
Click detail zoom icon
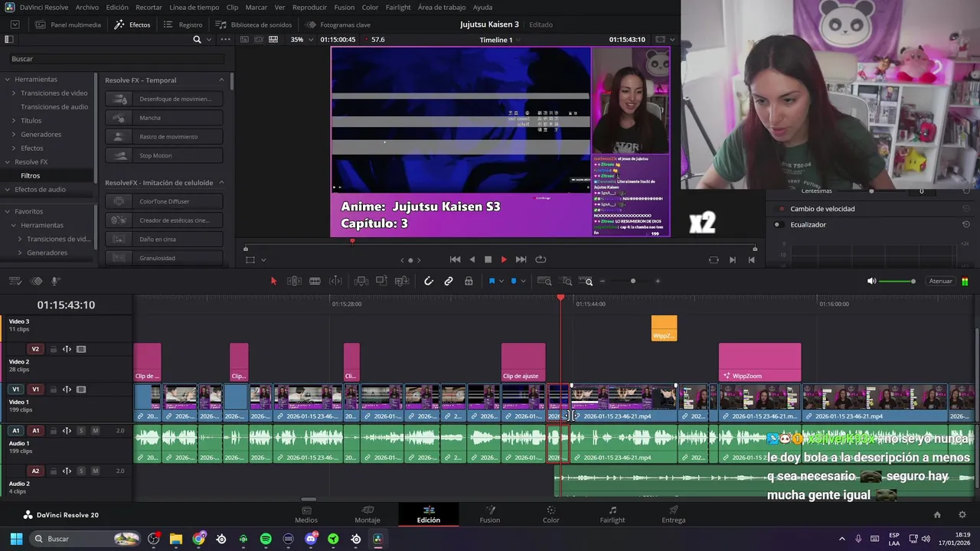pyautogui.click(x=567, y=281)
